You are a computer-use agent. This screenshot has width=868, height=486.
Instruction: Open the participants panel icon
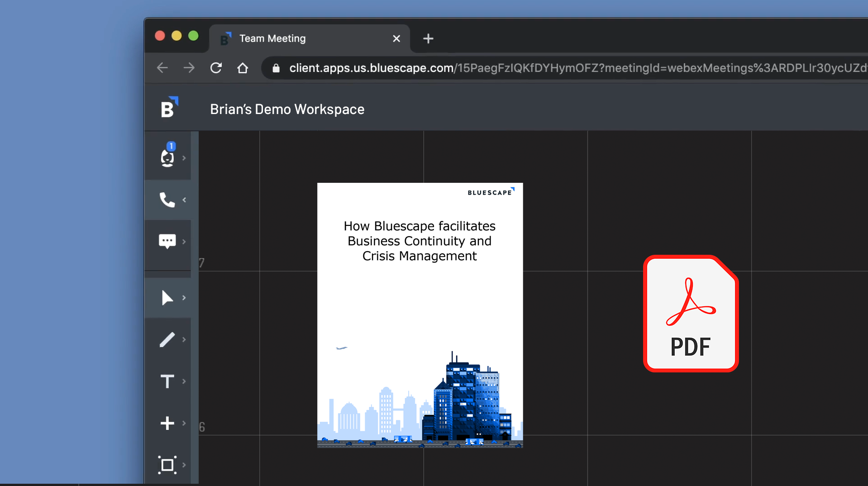pyautogui.click(x=167, y=157)
